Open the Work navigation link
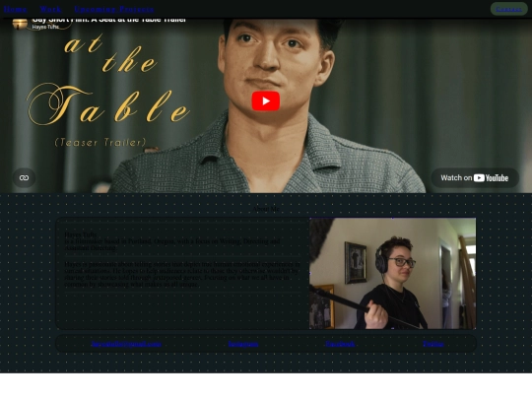Image resolution: width=532 pixels, height=399 pixels. pyautogui.click(x=50, y=9)
